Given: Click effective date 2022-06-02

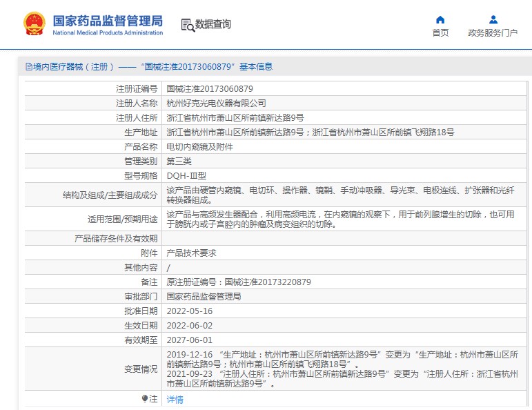Looking at the screenshot, I should click(x=189, y=326).
